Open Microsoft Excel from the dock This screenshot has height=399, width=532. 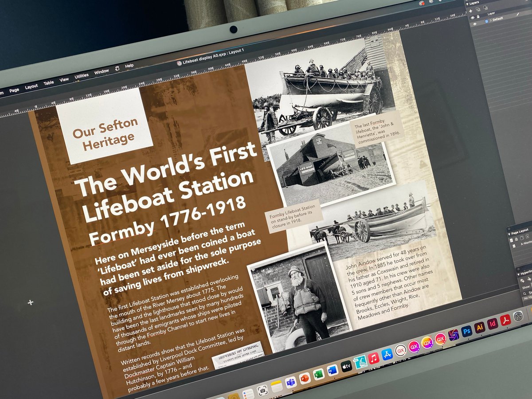point(319,374)
